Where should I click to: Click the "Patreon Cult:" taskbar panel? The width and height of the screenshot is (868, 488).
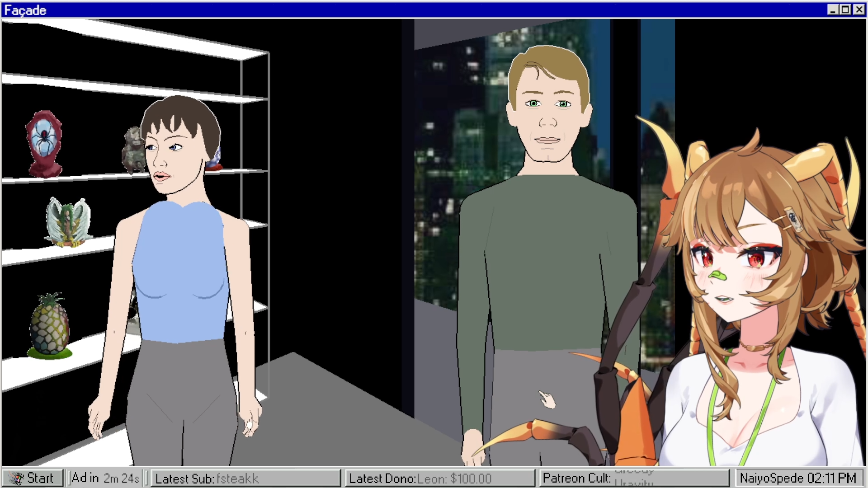634,478
